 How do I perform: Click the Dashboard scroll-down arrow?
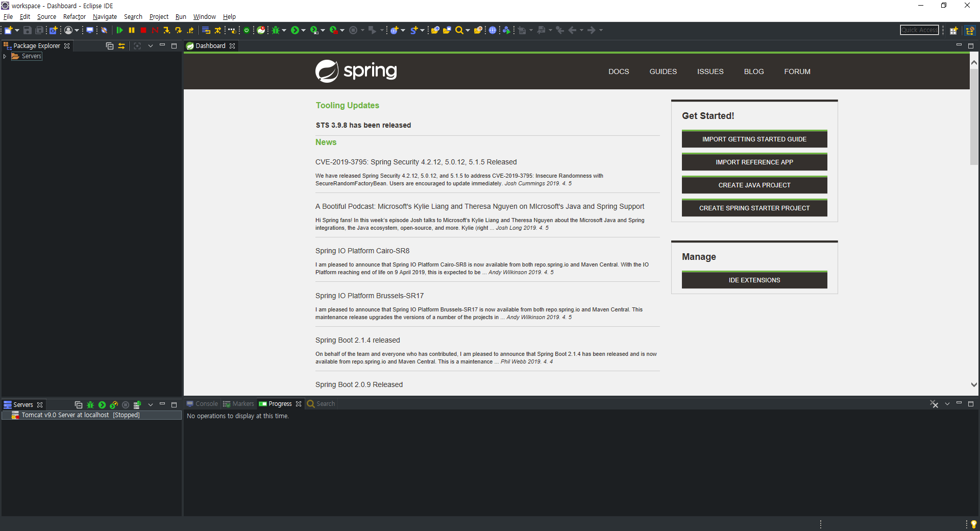click(974, 384)
